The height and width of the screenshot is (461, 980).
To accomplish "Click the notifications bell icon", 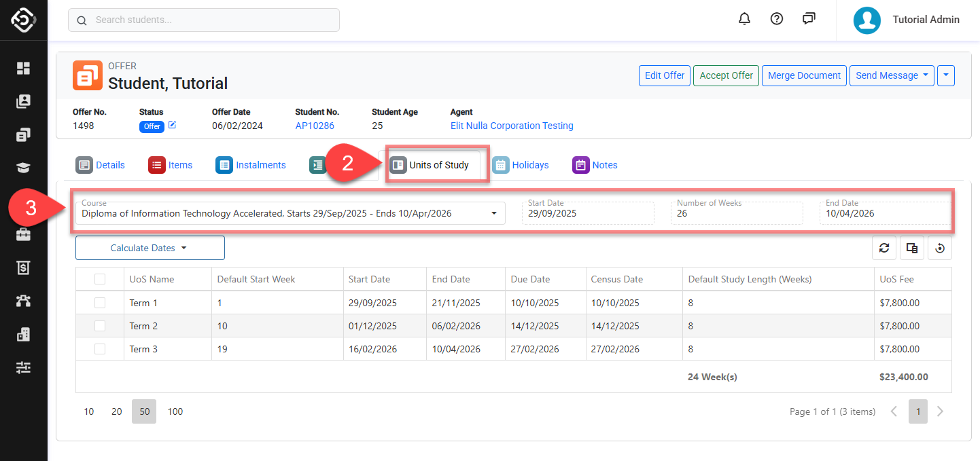I will coord(744,19).
